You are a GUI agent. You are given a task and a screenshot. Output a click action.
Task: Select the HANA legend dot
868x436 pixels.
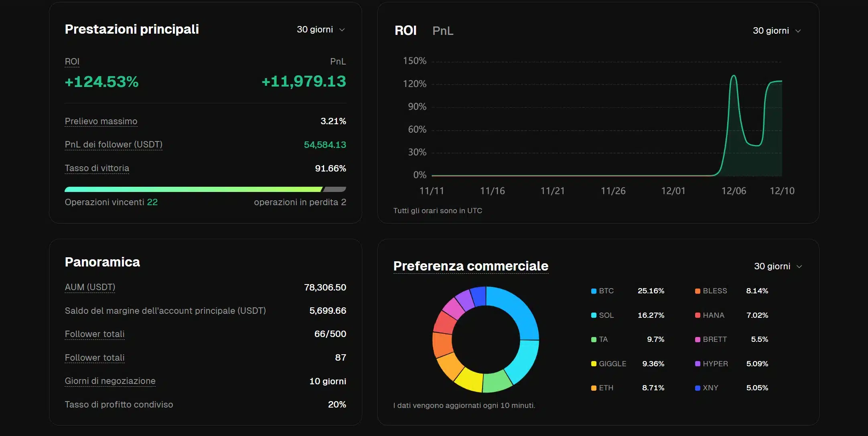698,315
